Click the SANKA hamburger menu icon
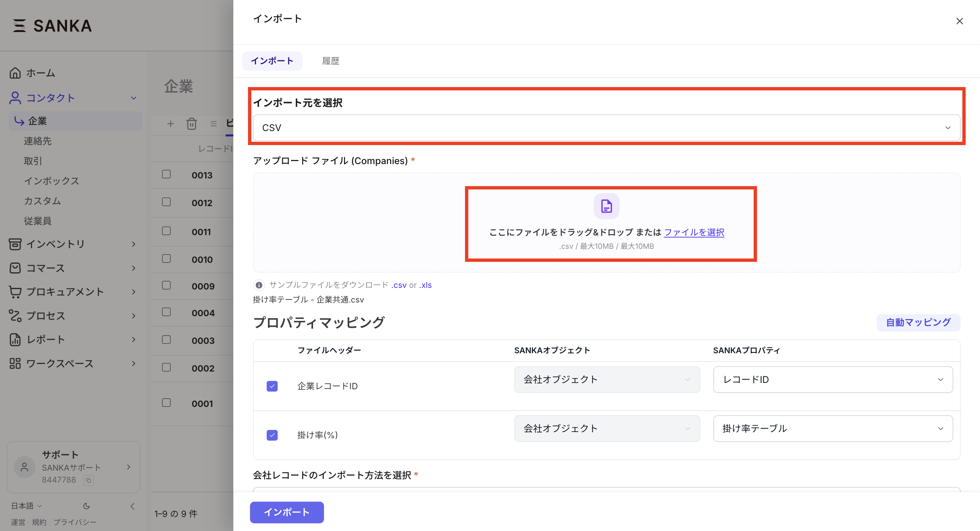980x531 pixels. click(19, 25)
